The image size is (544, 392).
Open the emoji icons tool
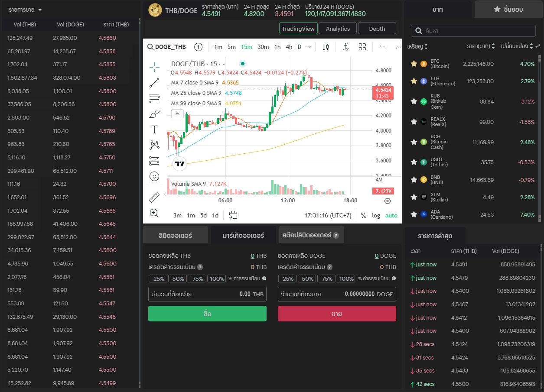(x=154, y=176)
